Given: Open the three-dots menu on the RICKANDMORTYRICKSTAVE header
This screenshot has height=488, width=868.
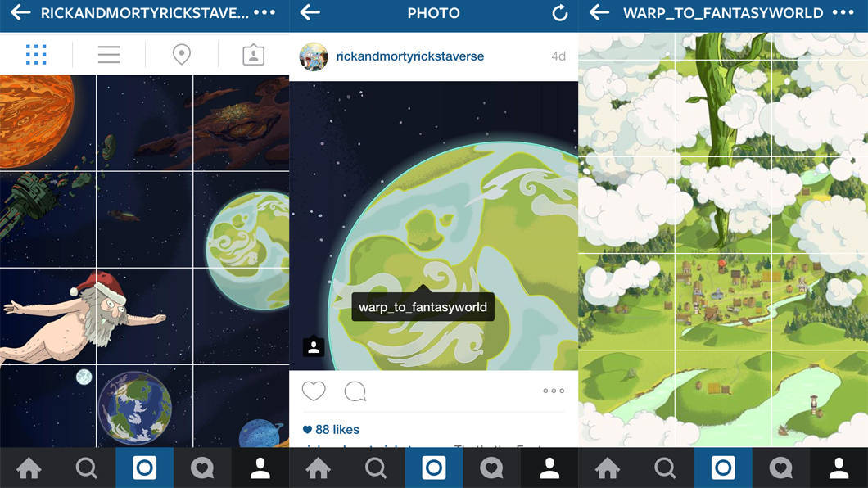Looking at the screenshot, I should coord(264,12).
